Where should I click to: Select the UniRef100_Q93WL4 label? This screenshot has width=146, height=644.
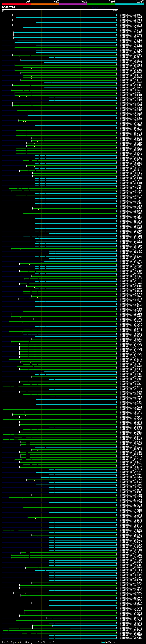coord(131,65)
